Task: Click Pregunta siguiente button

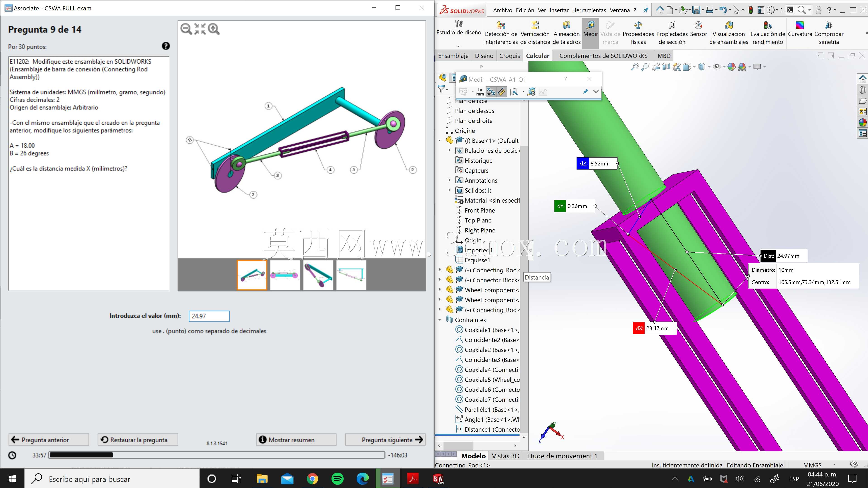Action: [386, 440]
